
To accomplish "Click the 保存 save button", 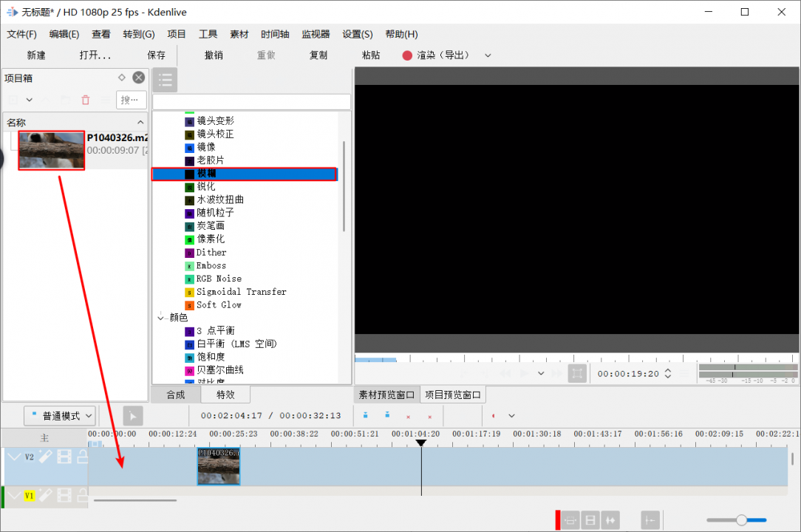I will 157,55.
